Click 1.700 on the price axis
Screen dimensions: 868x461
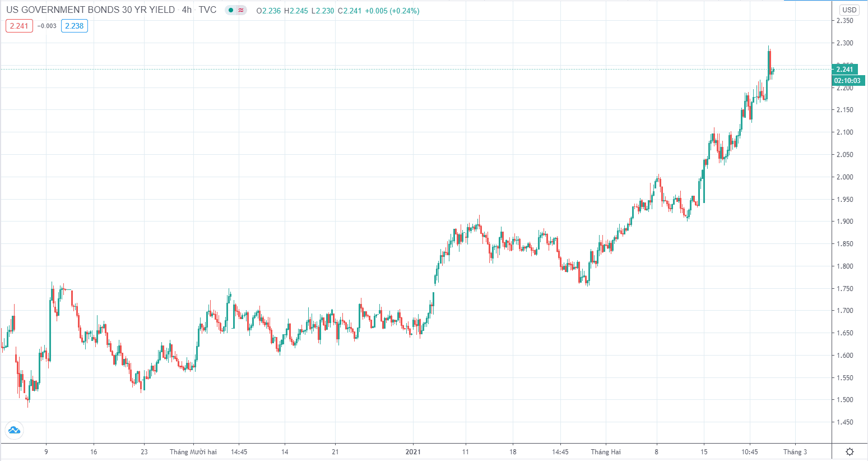pos(844,311)
